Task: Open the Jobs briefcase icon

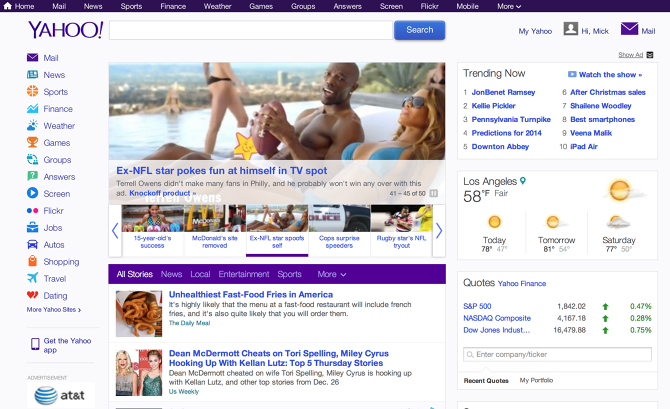Action: click(x=32, y=227)
